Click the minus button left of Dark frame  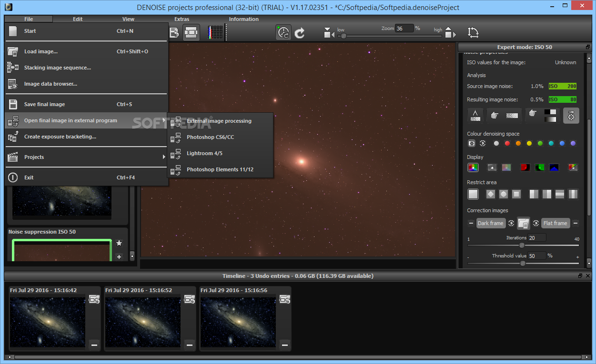click(x=471, y=223)
